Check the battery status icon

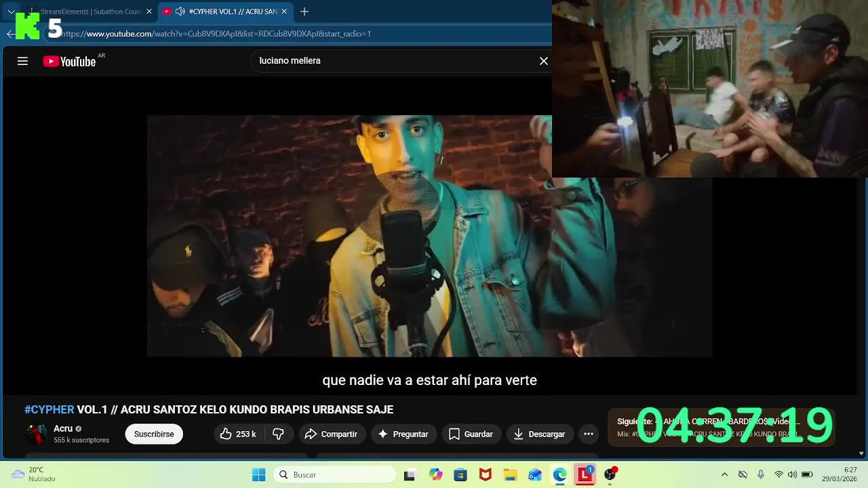point(807,474)
